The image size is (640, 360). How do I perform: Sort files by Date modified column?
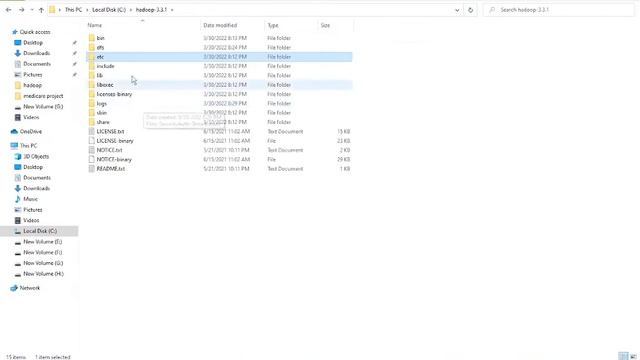click(220, 25)
